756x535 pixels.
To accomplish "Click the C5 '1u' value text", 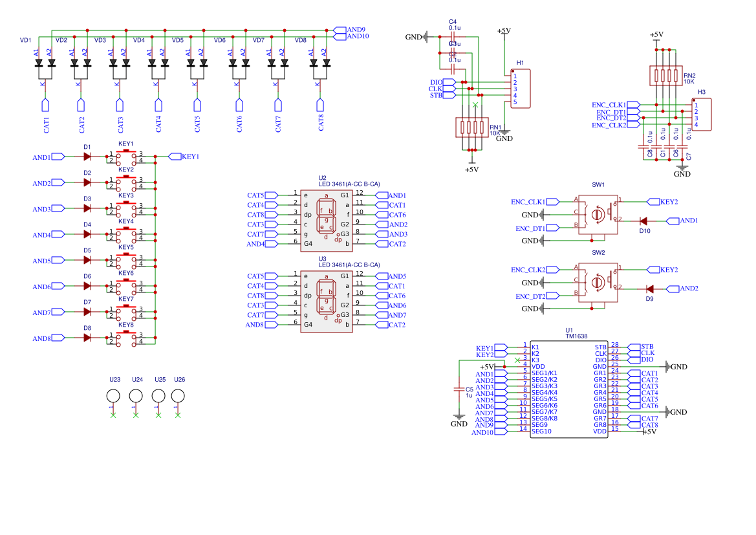I will pos(469,395).
